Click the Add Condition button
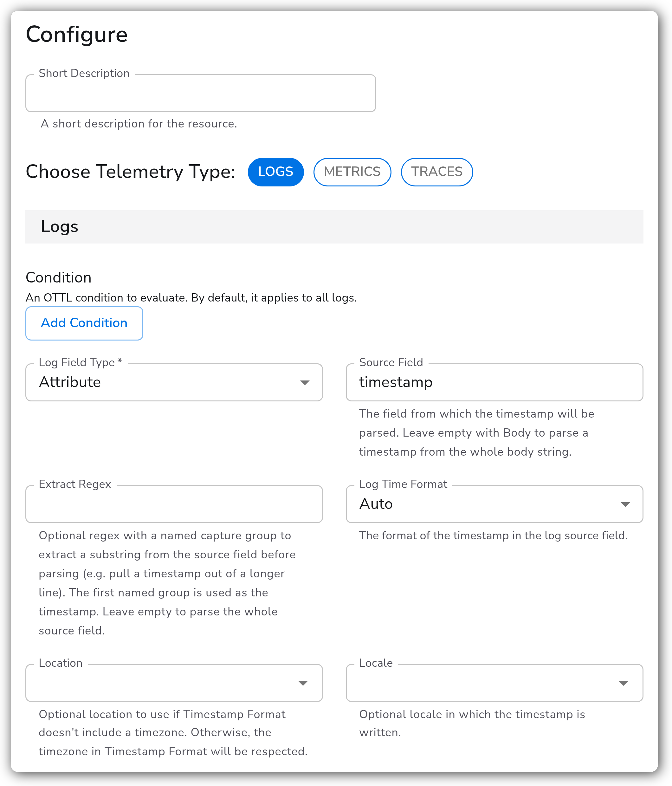 point(84,323)
